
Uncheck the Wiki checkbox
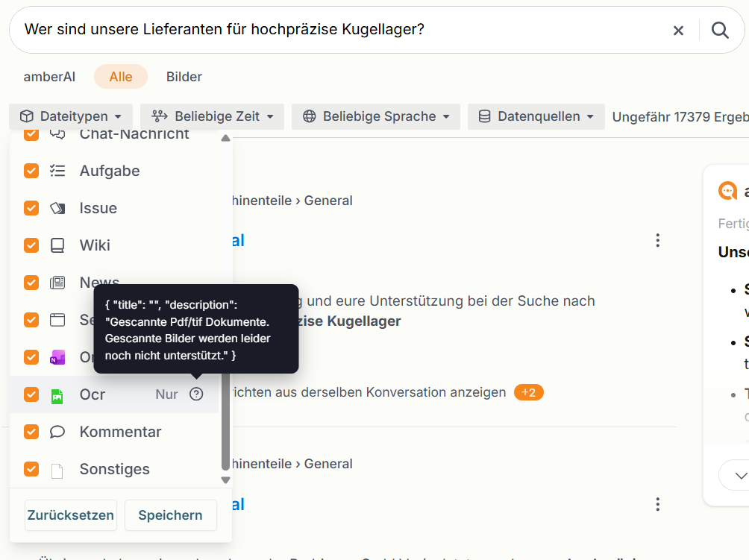[x=31, y=245]
